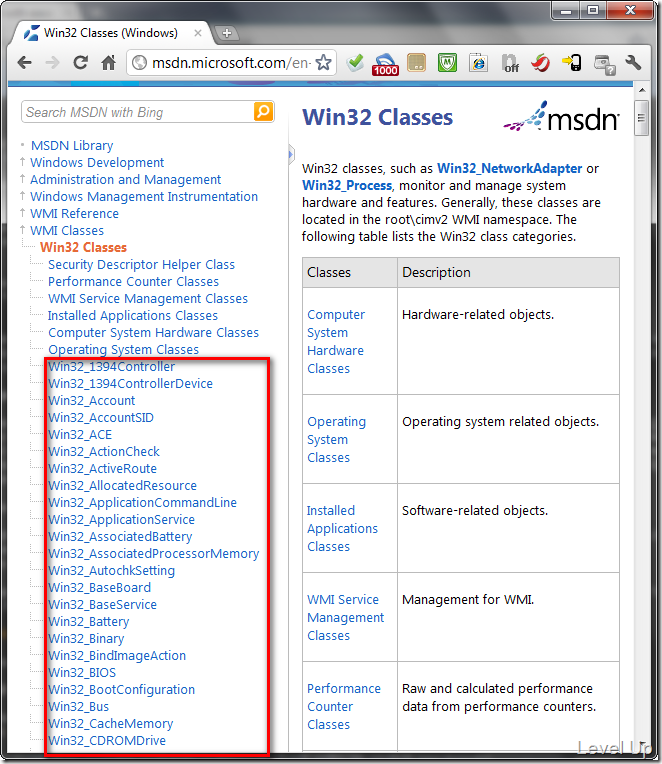Open Win32_1394Controller class page
The height and width of the screenshot is (764, 662).
[x=111, y=366]
